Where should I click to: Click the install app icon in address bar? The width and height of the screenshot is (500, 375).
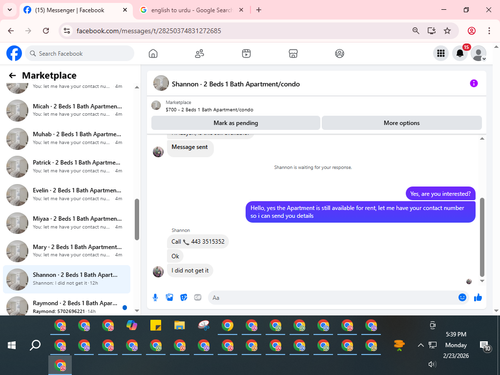click(431, 31)
